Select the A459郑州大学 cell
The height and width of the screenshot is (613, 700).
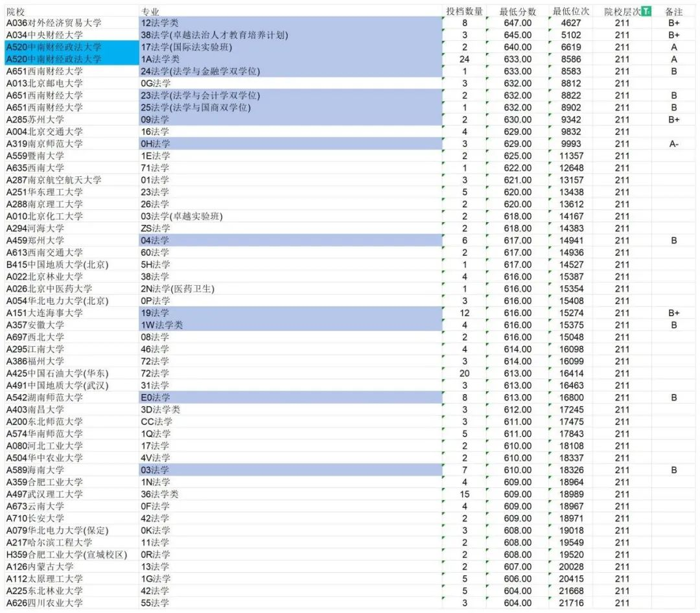pos(71,240)
